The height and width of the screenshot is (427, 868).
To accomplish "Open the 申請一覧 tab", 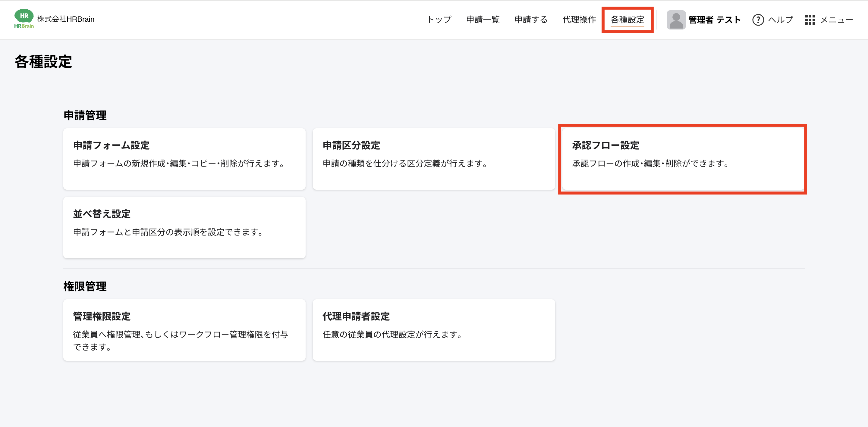I will (x=483, y=20).
